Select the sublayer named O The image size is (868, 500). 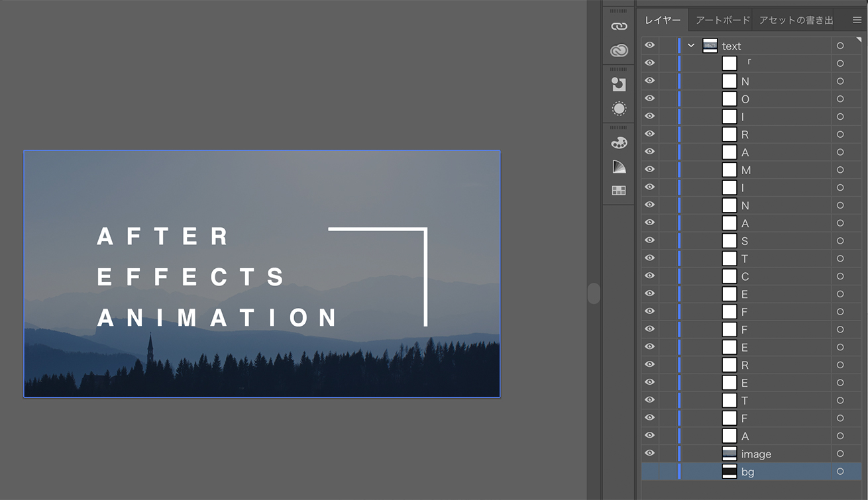[x=745, y=99]
